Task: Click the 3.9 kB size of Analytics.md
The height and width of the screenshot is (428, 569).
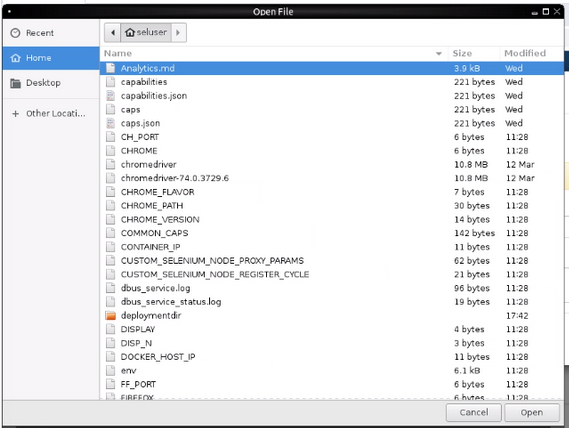Action: (467, 68)
